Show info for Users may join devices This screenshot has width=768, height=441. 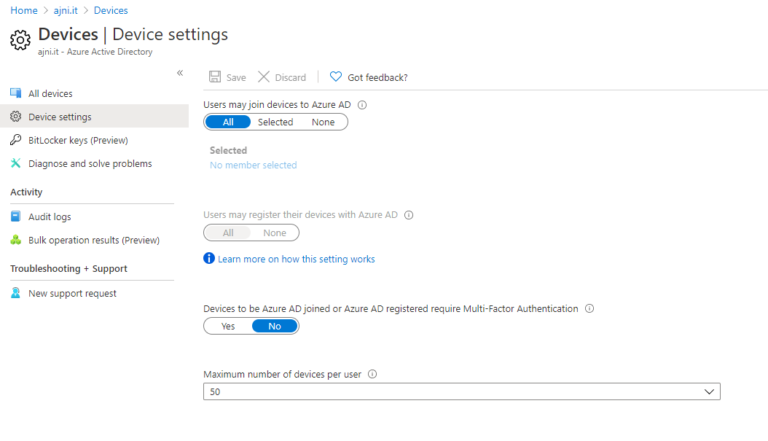pyautogui.click(x=362, y=105)
